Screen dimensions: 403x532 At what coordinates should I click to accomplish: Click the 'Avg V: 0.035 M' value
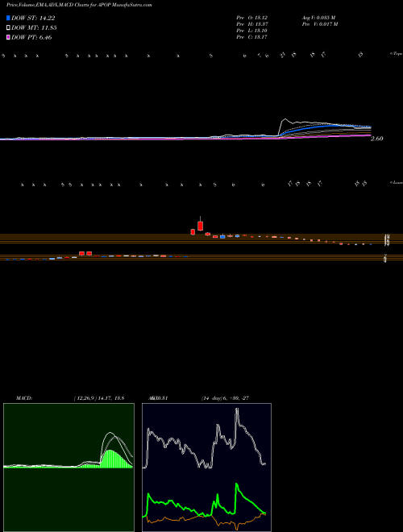tap(319, 17)
